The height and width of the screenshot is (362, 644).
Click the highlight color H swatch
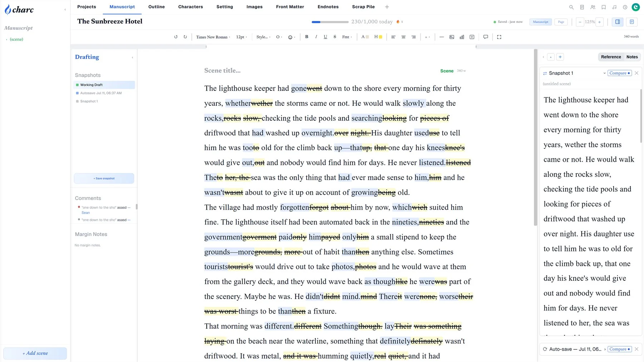pyautogui.click(x=378, y=37)
